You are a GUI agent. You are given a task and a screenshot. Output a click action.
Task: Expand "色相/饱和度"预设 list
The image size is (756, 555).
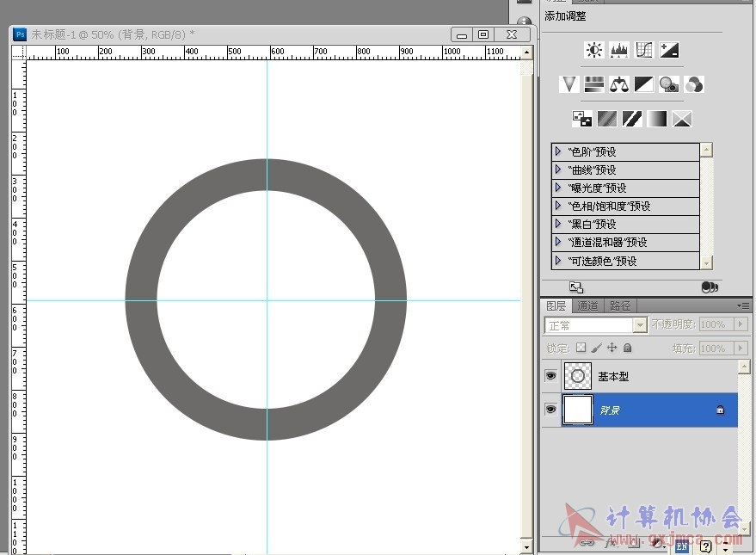pyautogui.click(x=558, y=206)
